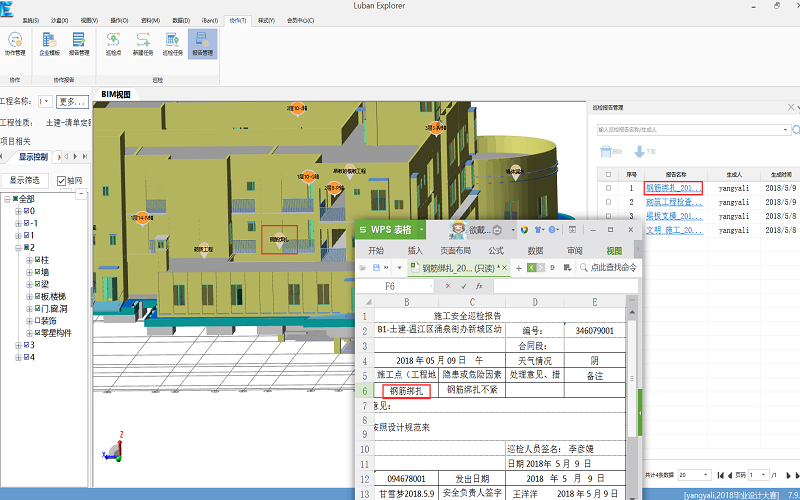Expand the floor 0 tree node
Image resolution: width=800 pixels, height=500 pixels.
click(18, 211)
